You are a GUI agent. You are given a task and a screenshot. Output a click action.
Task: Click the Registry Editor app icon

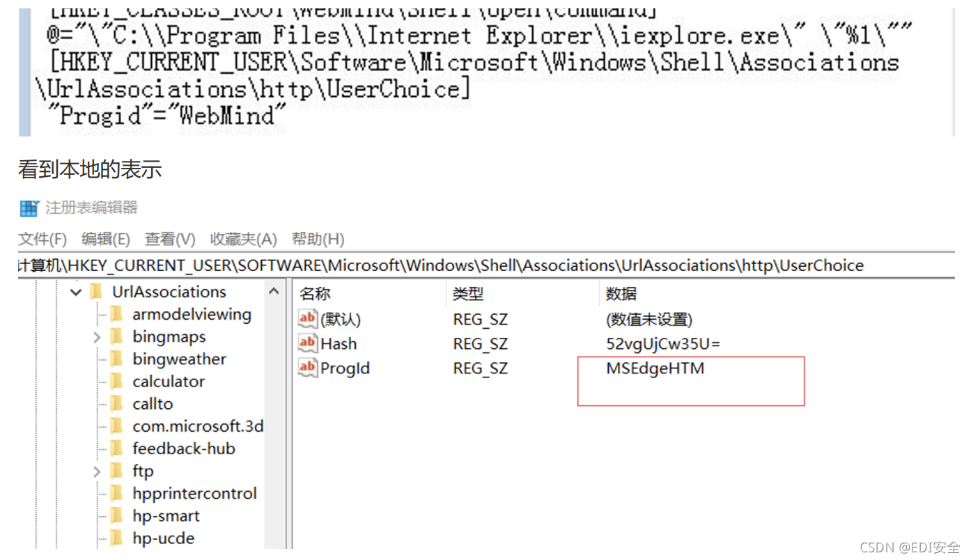tap(29, 208)
